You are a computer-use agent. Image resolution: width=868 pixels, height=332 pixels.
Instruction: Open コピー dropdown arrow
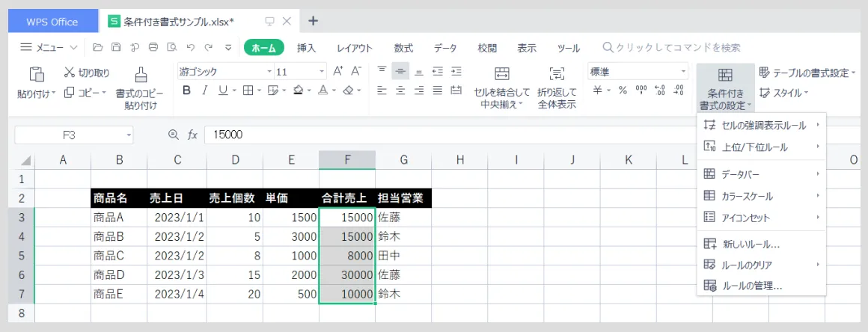[103, 93]
